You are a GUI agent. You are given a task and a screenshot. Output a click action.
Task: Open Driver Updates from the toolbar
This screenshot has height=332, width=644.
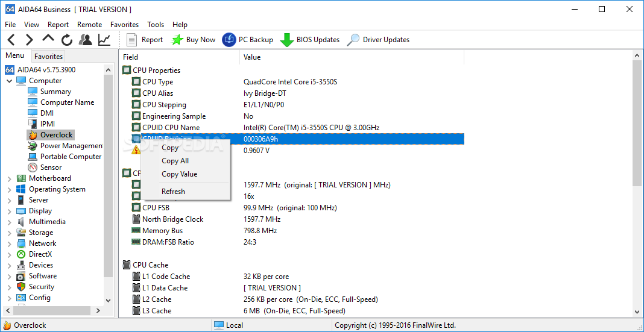[378, 40]
